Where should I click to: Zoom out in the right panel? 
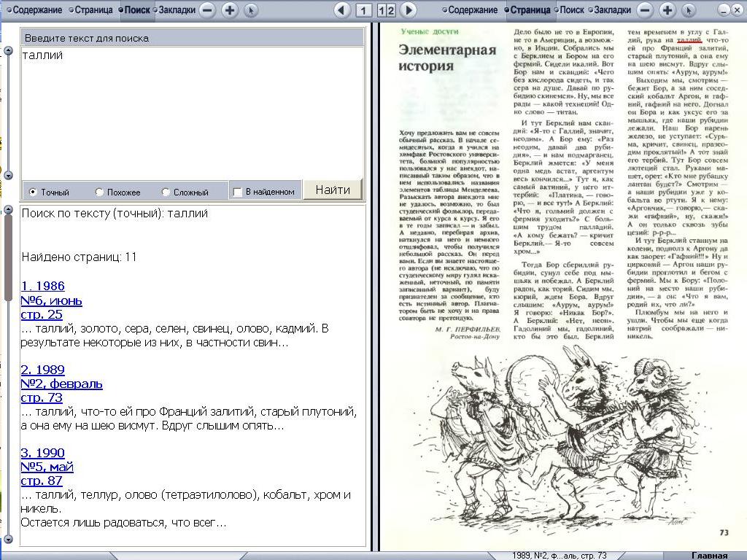click(644, 10)
